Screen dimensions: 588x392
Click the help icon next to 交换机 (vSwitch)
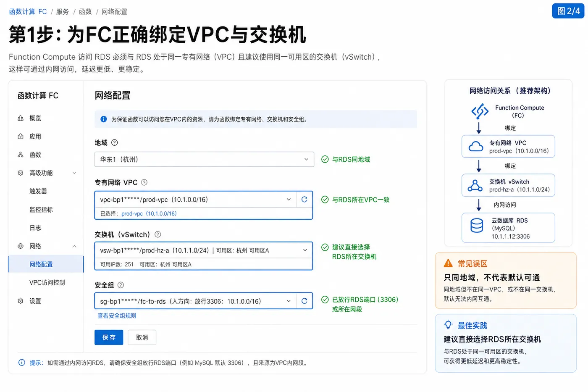(158, 234)
